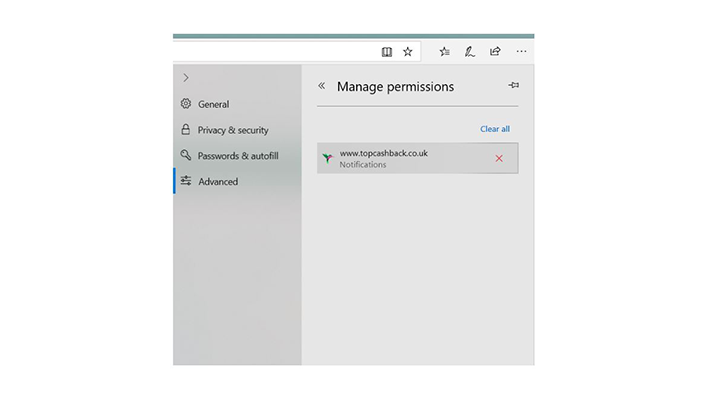
Task: Click the Passwords key icon
Action: coord(186,155)
